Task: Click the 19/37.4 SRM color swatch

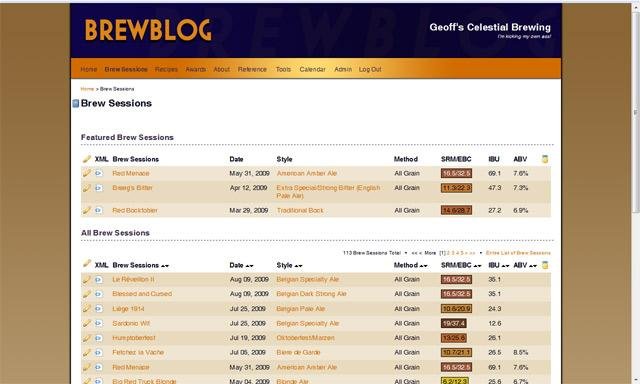Action: [x=453, y=324]
